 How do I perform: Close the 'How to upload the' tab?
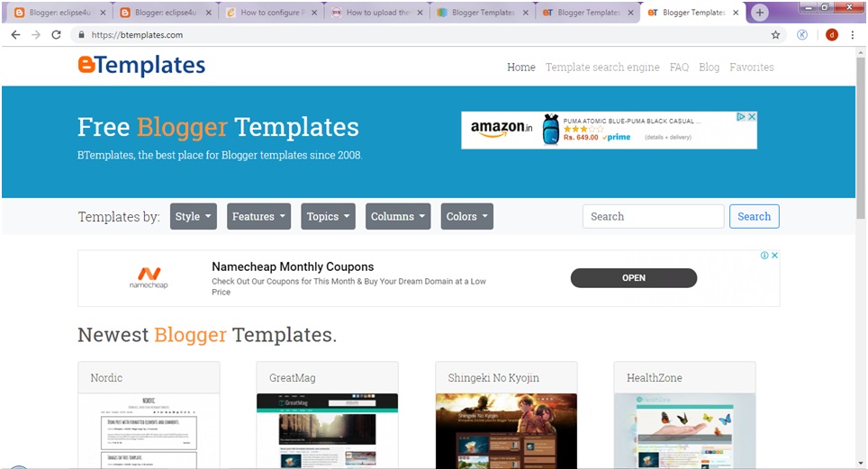pyautogui.click(x=420, y=13)
